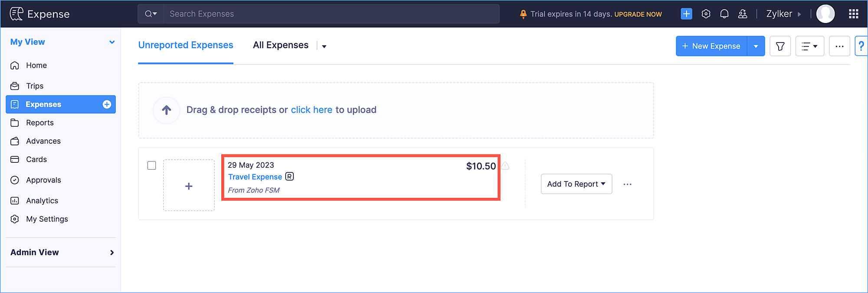Click the filter funnel icon

click(780, 46)
